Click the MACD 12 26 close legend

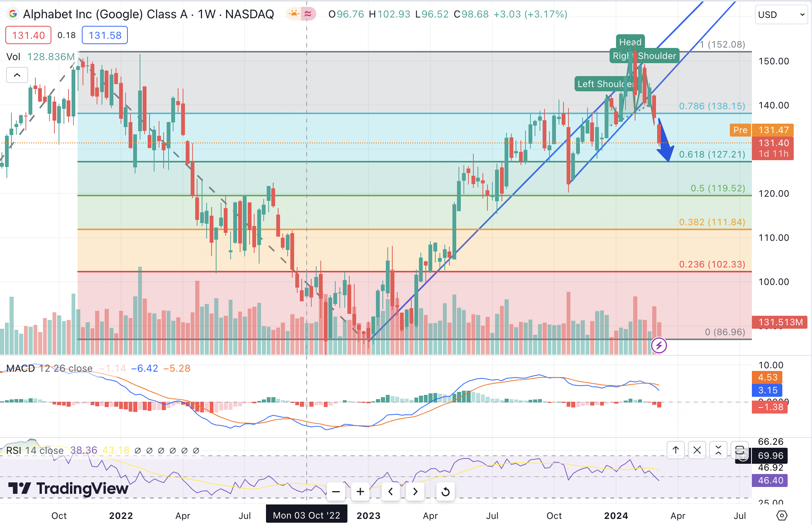coord(49,368)
